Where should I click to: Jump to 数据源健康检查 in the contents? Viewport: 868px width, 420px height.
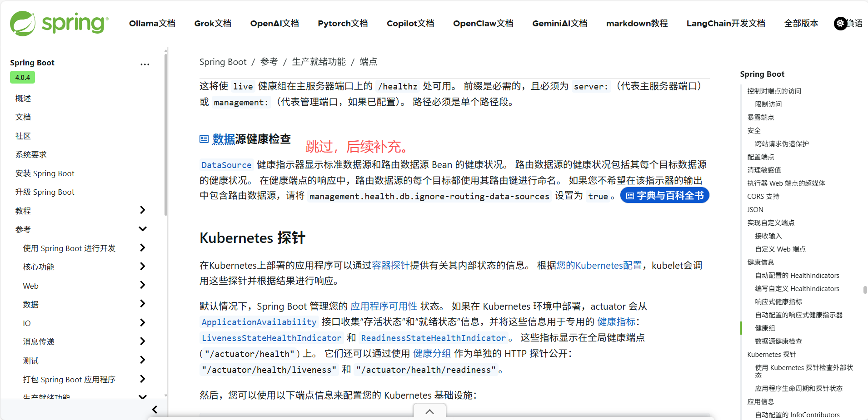tap(778, 341)
